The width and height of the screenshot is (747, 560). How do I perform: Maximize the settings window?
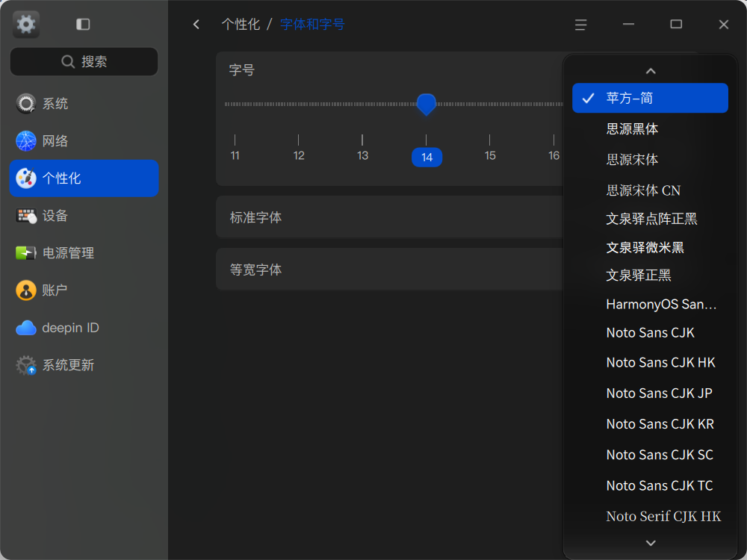676,25
